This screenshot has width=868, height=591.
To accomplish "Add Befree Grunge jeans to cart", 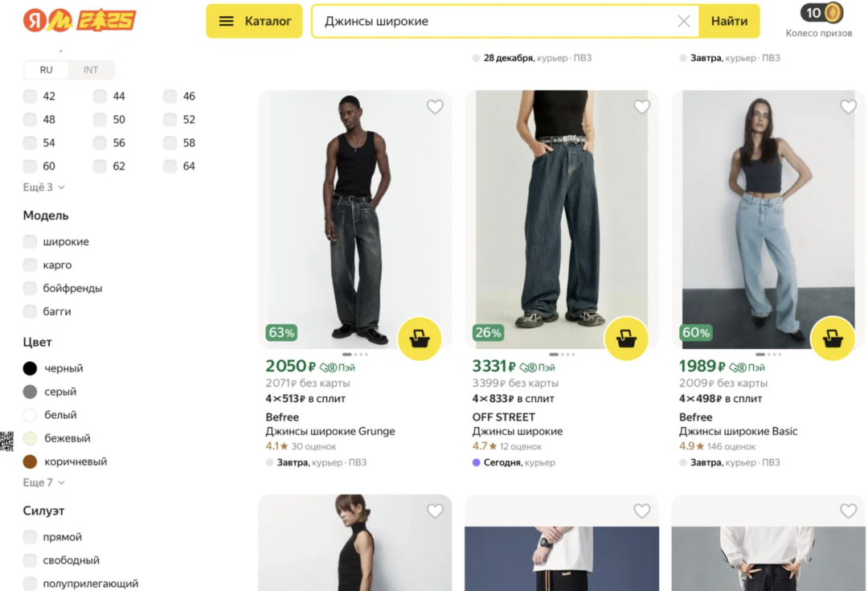I will point(420,339).
